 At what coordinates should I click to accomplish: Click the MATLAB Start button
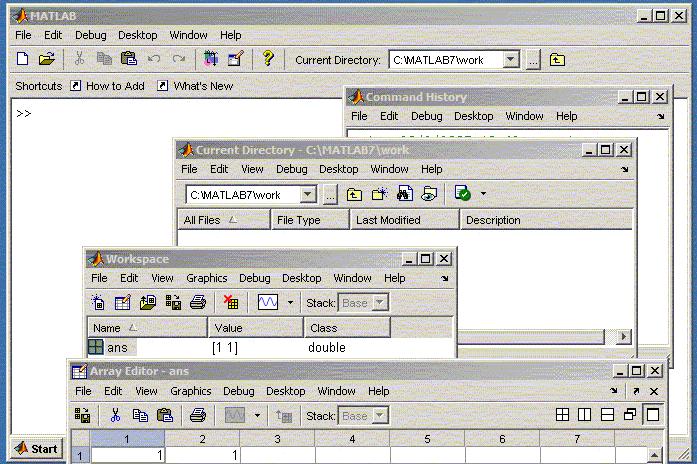pyautogui.click(x=36, y=448)
